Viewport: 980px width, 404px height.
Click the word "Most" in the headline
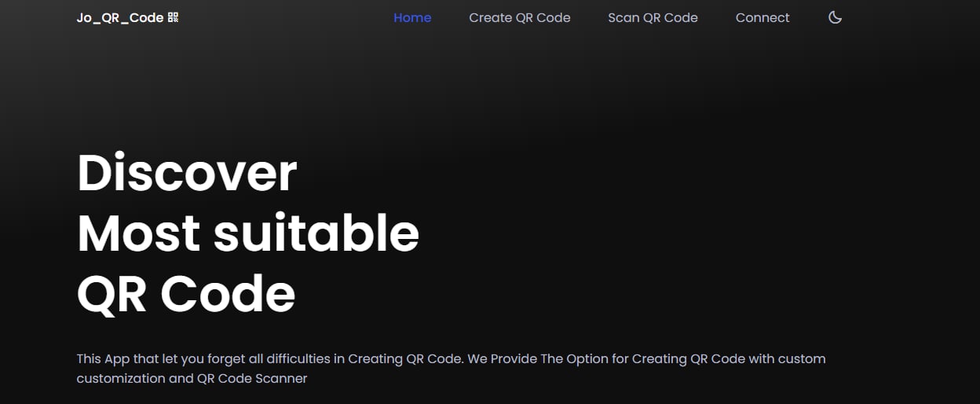pos(138,233)
